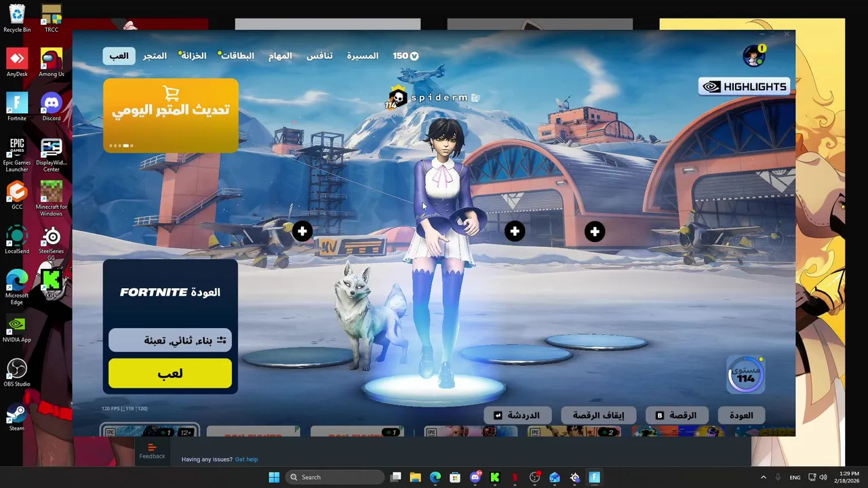Screen dimensions: 868x488
Task: Click the الرقصة (Emote) button
Action: pyautogui.click(x=676, y=415)
